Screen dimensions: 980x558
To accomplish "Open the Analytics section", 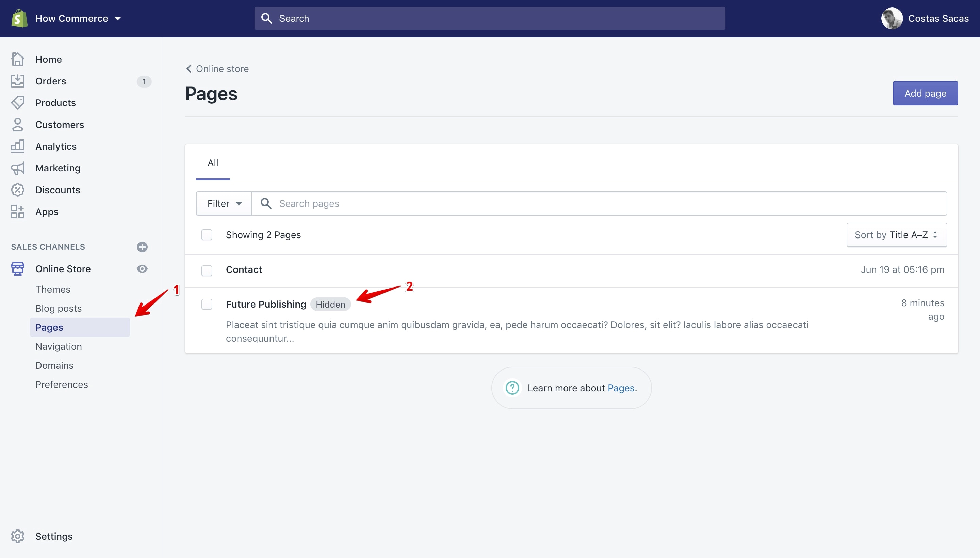I will [56, 146].
